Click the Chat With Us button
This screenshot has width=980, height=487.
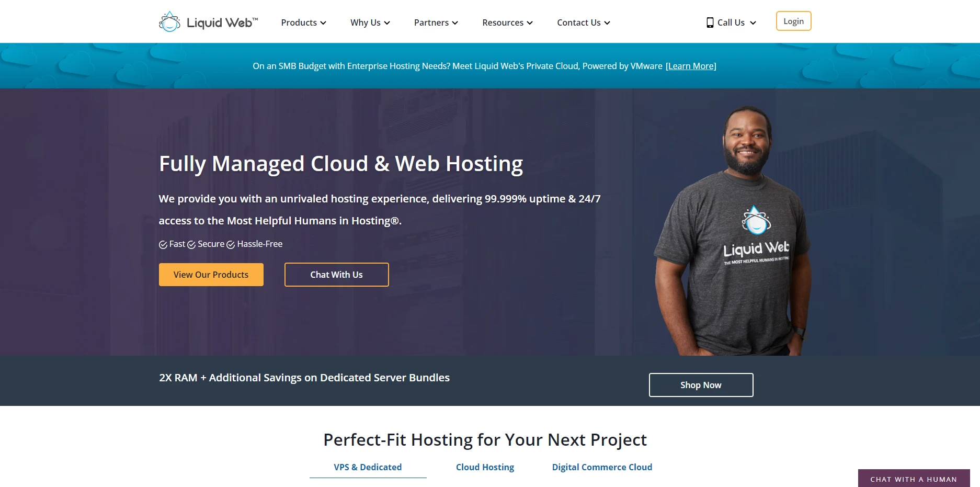[336, 275]
